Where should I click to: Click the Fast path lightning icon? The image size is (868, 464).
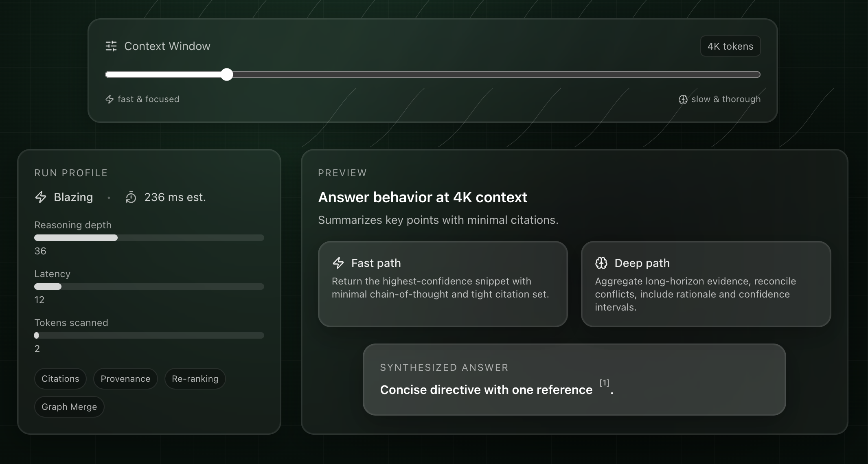click(x=338, y=263)
